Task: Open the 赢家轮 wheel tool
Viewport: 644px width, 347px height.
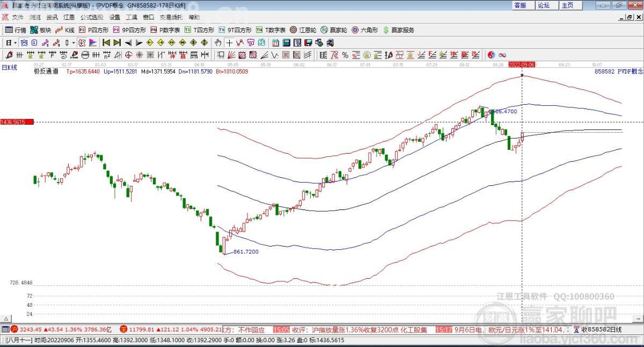Action: 334,30
